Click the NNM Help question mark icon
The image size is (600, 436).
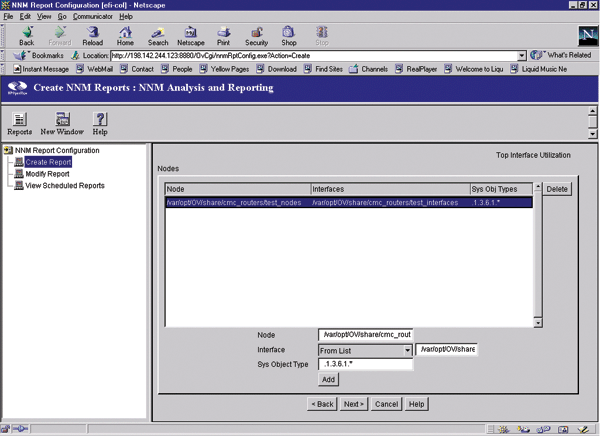point(100,123)
